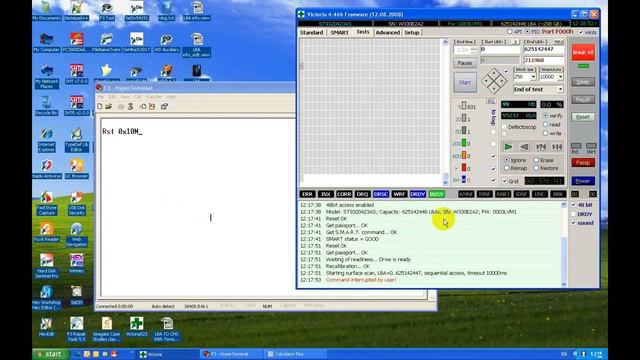Image resolution: width=640 pixels, height=360 pixels.
Task: Launch the Victoria523 desktop shortcut
Action: (x=137, y=327)
